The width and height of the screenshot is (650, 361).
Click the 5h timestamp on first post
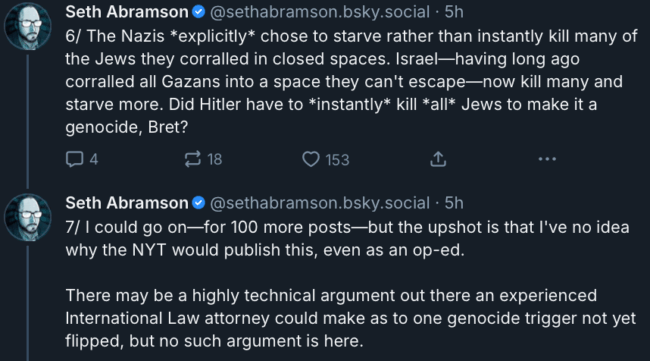click(x=454, y=12)
